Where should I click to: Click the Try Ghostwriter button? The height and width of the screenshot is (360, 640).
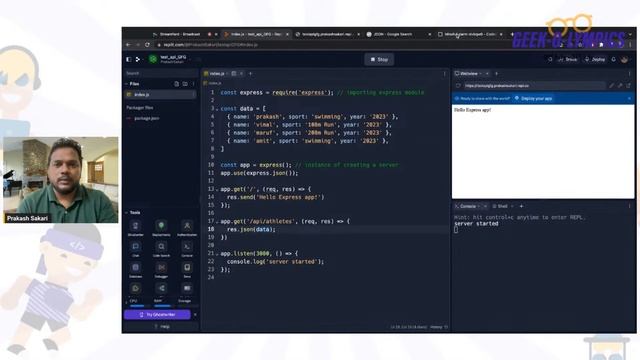click(x=157, y=315)
